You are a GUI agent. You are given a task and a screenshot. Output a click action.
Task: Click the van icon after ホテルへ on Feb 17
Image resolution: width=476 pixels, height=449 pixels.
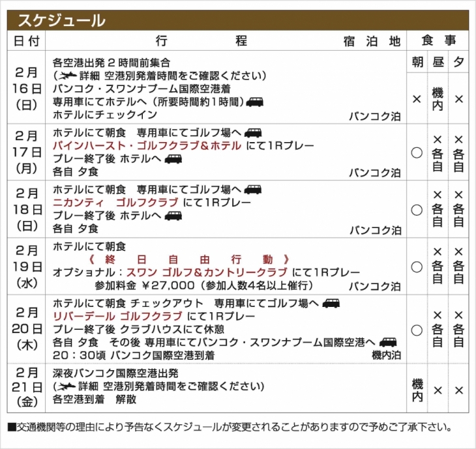(173, 158)
